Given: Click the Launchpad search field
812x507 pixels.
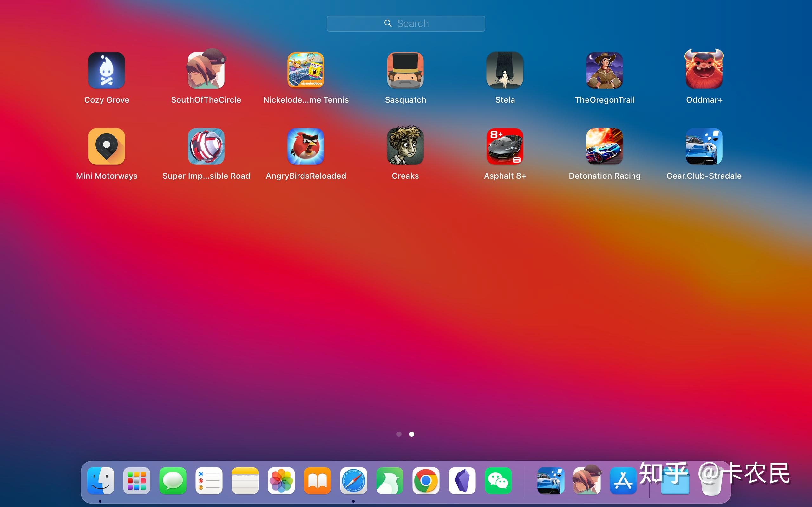Looking at the screenshot, I should coord(406,23).
